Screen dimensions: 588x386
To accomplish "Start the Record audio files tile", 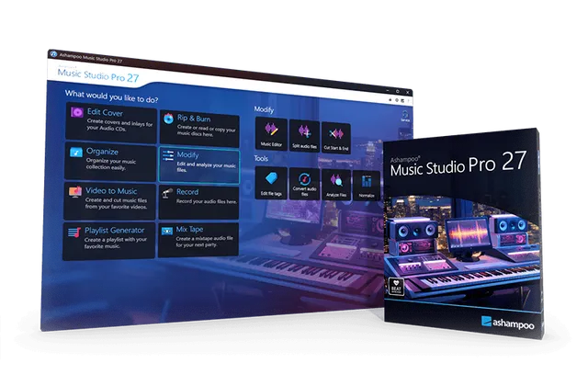I will tap(198, 202).
